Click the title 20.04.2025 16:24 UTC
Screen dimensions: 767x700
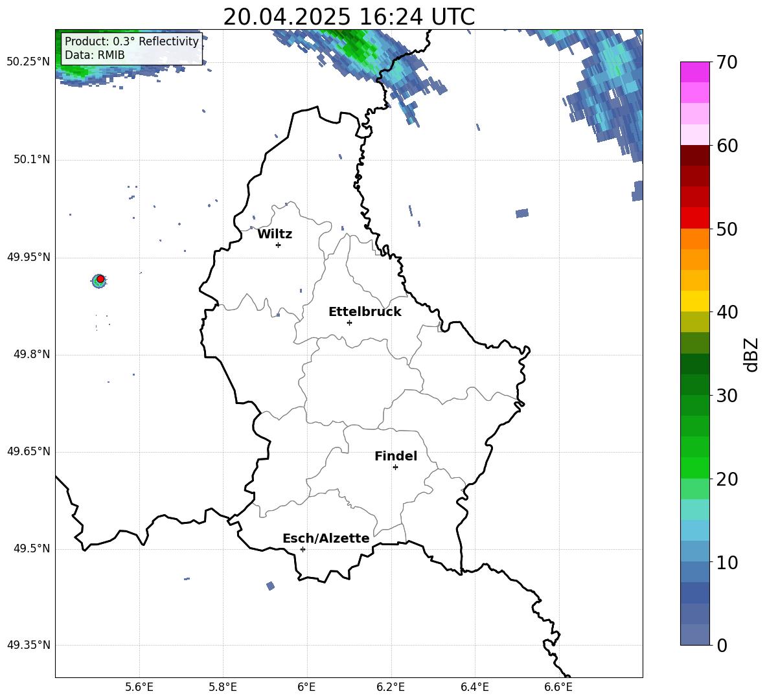[x=349, y=17]
